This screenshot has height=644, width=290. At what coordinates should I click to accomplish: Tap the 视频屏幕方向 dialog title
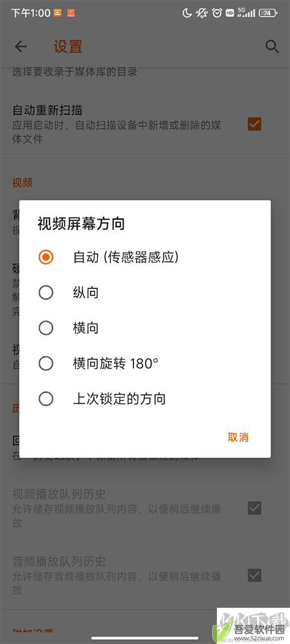point(81,224)
